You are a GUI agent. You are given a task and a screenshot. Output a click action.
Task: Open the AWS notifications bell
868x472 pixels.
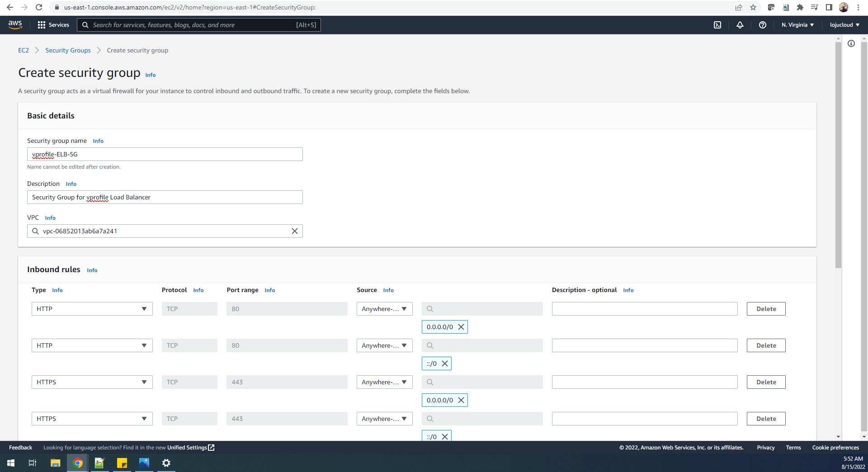point(740,25)
